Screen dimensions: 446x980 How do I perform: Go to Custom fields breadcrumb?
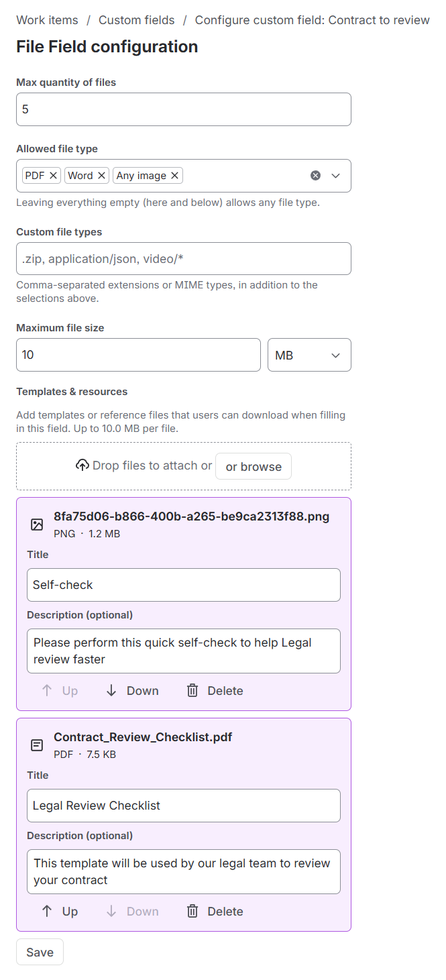point(137,20)
